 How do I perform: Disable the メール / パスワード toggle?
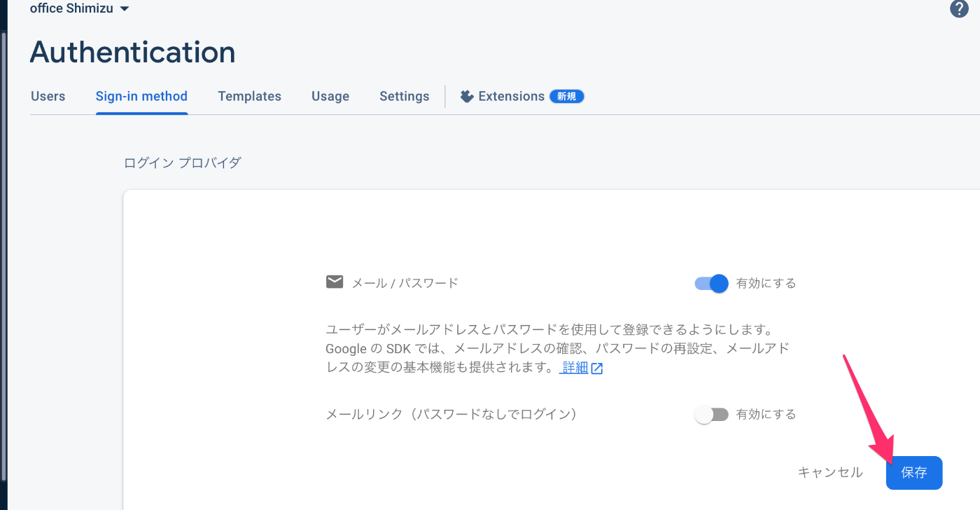[712, 283]
